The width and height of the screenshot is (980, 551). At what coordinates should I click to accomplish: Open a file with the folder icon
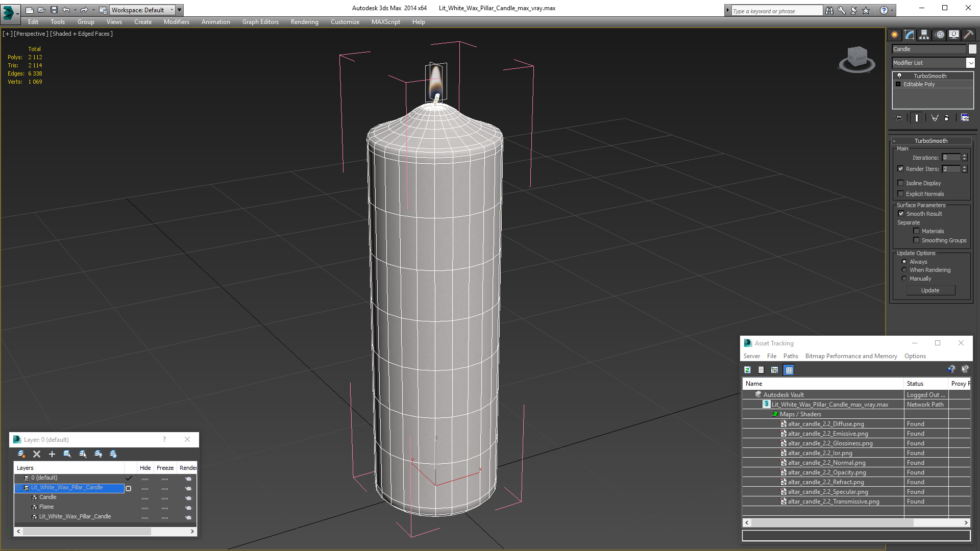tap(42, 10)
